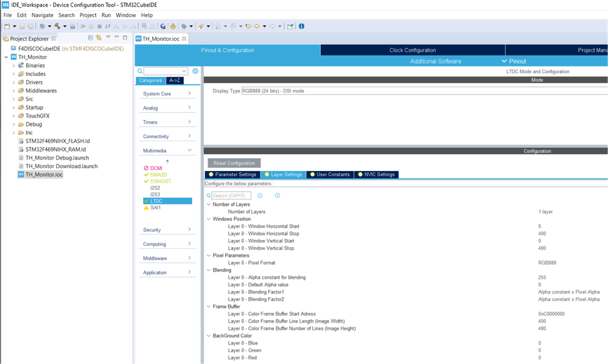Collapse the Windows Position parameter group

point(209,219)
